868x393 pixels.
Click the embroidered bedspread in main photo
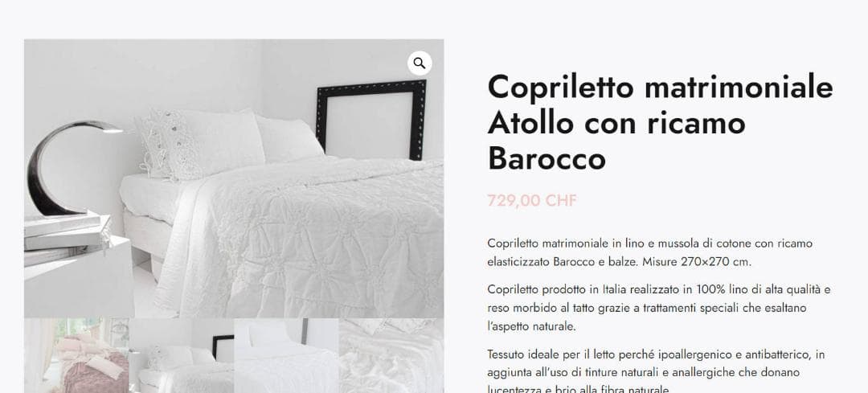[310, 238]
